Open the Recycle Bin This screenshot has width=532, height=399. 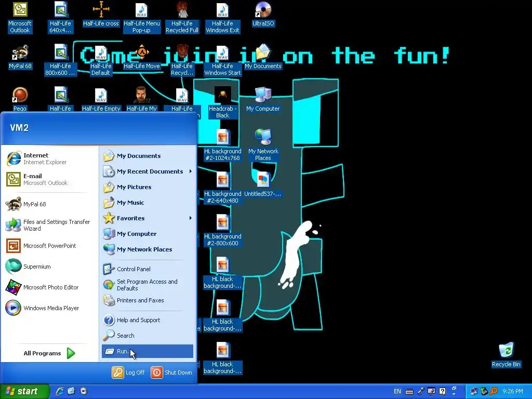click(x=506, y=355)
